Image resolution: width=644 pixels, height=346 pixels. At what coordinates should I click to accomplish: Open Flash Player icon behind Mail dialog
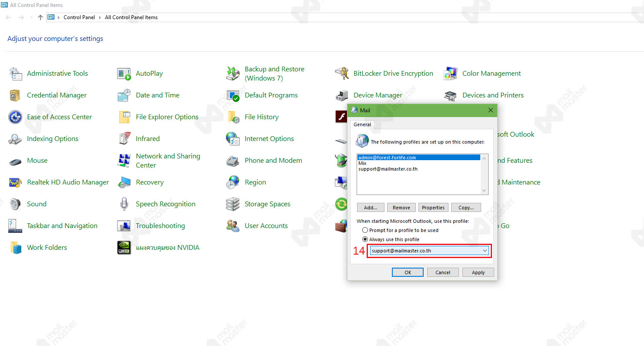pos(341,117)
